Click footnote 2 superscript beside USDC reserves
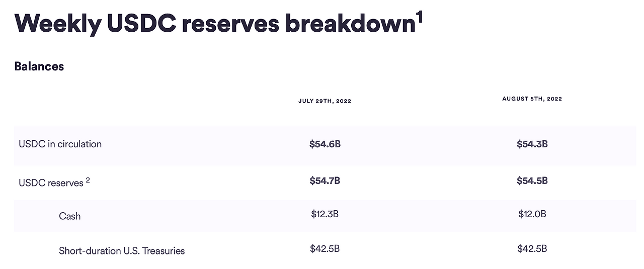This screenshot has height=269, width=644. (88, 180)
